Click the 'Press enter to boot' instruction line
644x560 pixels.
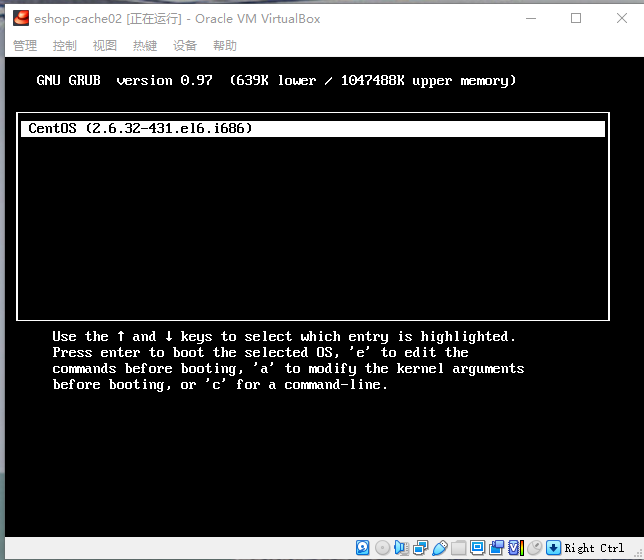coord(260,353)
